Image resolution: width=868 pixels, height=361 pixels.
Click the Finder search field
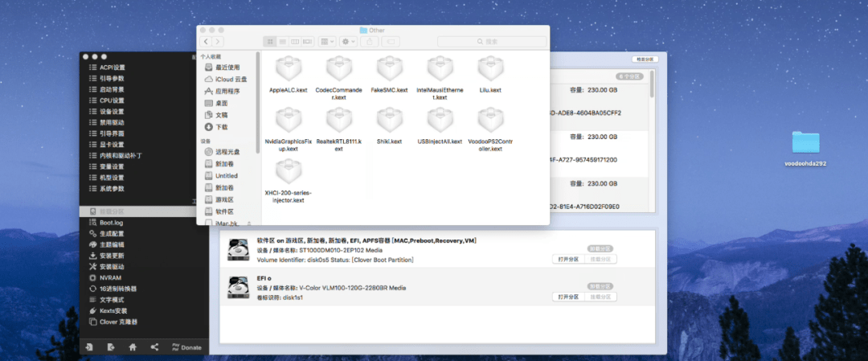click(x=492, y=42)
